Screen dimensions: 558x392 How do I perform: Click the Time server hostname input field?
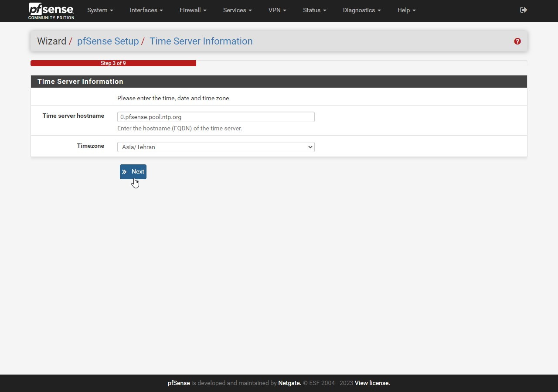pos(216,117)
